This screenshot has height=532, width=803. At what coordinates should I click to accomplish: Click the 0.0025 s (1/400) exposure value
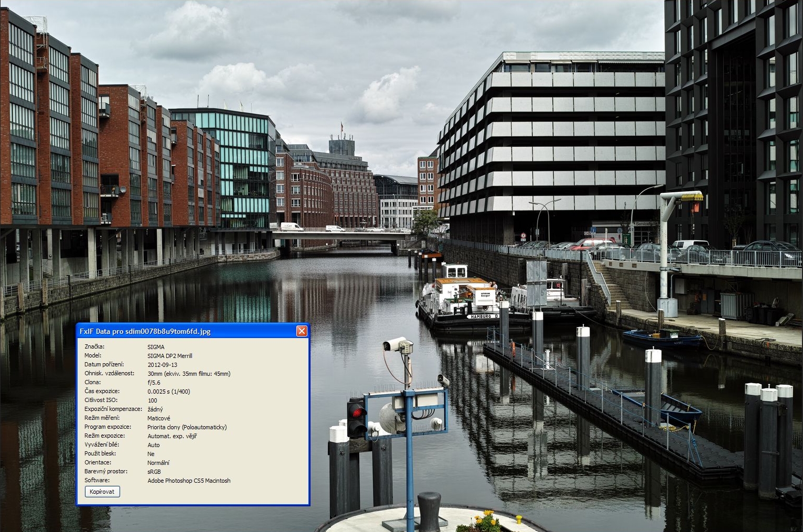[168, 392]
